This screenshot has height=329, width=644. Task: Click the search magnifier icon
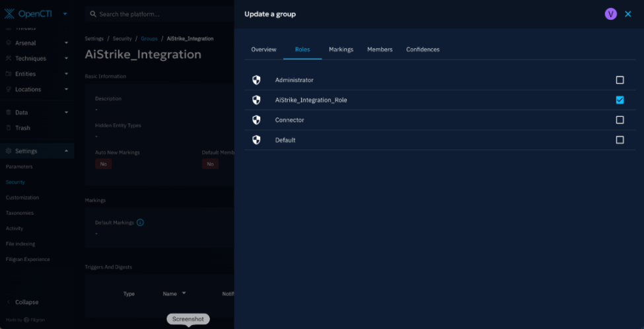(93, 14)
